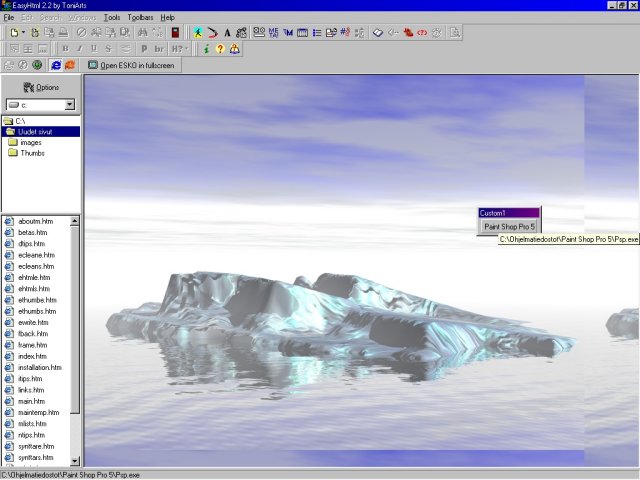This screenshot has width=640, height=480.
Task: Select the images folder in tree
Action: pos(30,142)
